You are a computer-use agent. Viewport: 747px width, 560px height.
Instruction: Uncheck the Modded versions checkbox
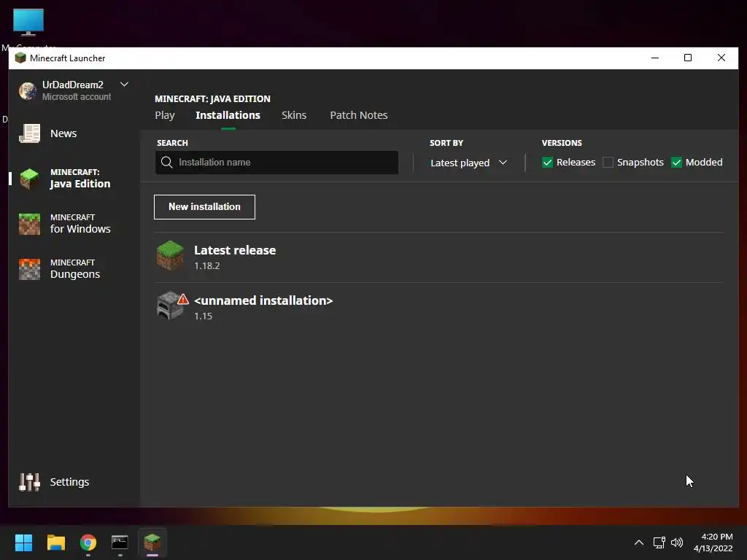(x=676, y=163)
